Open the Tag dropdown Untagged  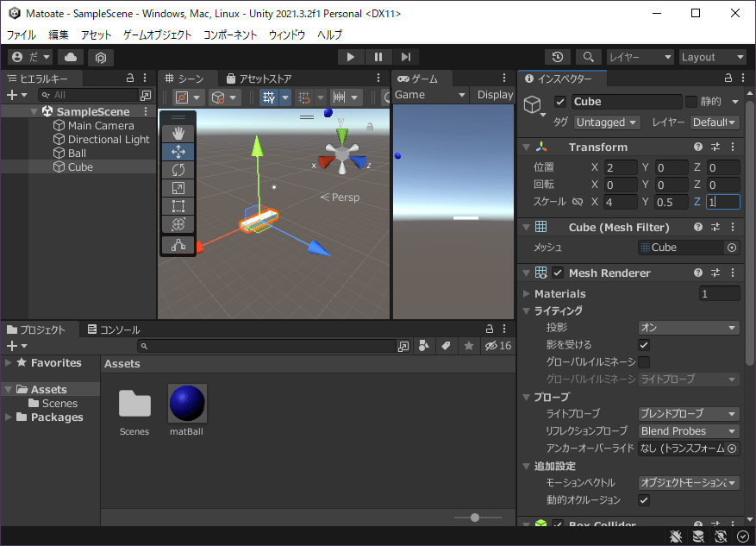point(607,122)
